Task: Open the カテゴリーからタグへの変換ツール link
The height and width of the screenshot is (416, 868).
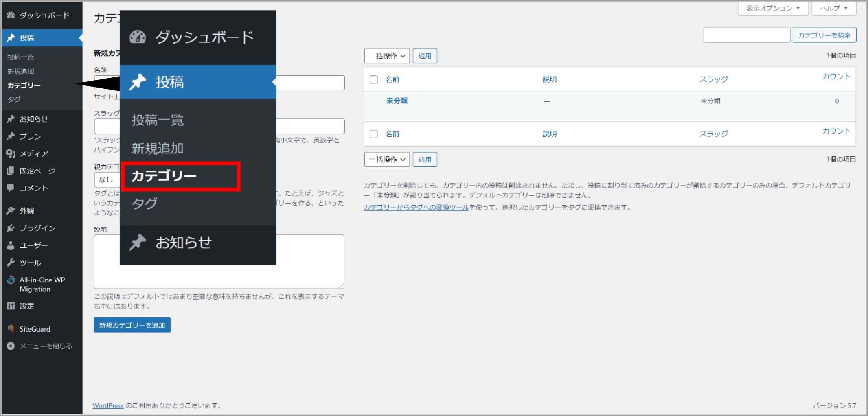Action: pos(416,208)
